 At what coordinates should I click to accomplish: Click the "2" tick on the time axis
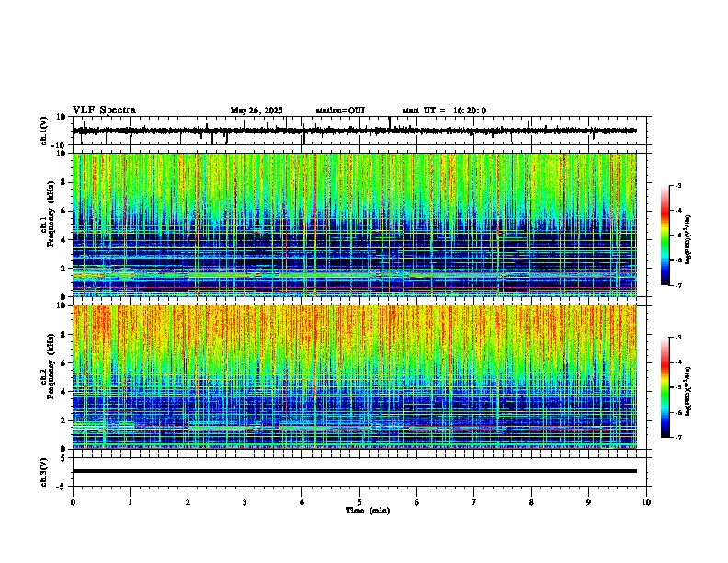pyautogui.click(x=188, y=502)
